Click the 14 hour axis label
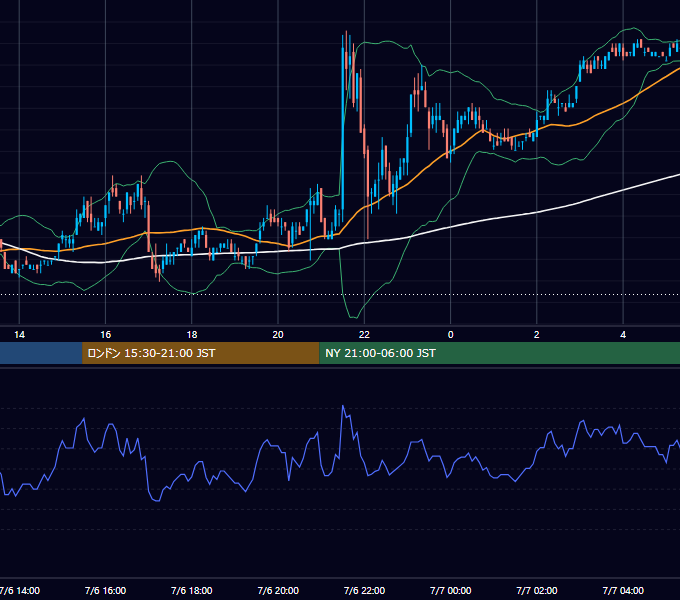 point(19,335)
